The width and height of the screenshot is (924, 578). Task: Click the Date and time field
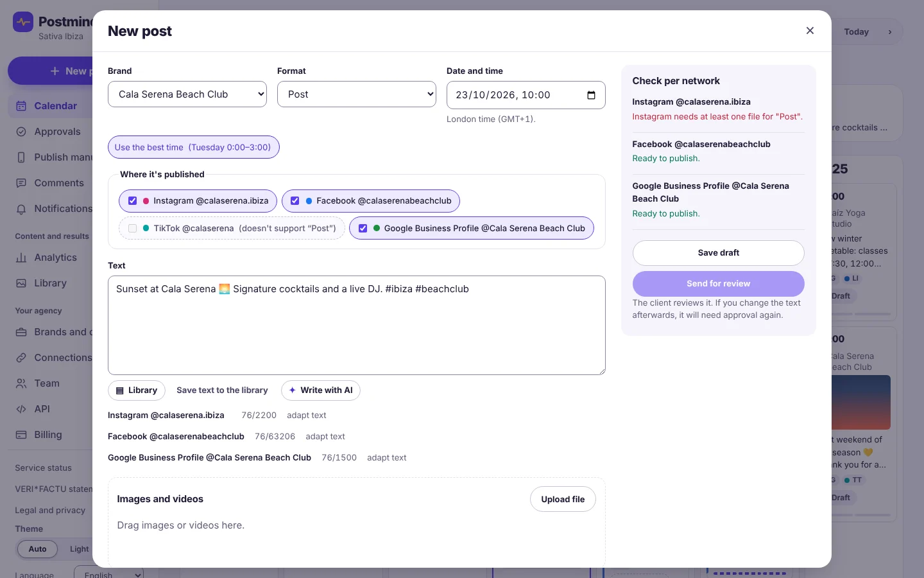click(526, 95)
